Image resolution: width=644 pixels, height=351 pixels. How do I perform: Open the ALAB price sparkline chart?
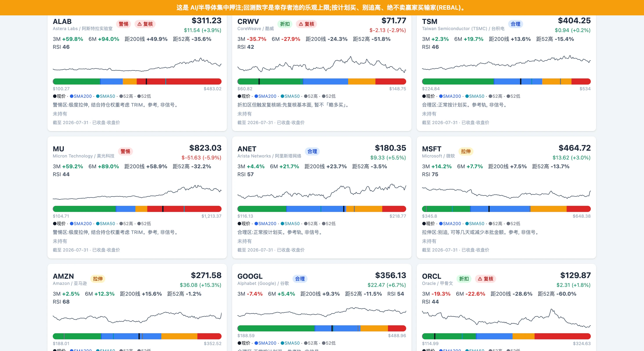pyautogui.click(x=137, y=64)
